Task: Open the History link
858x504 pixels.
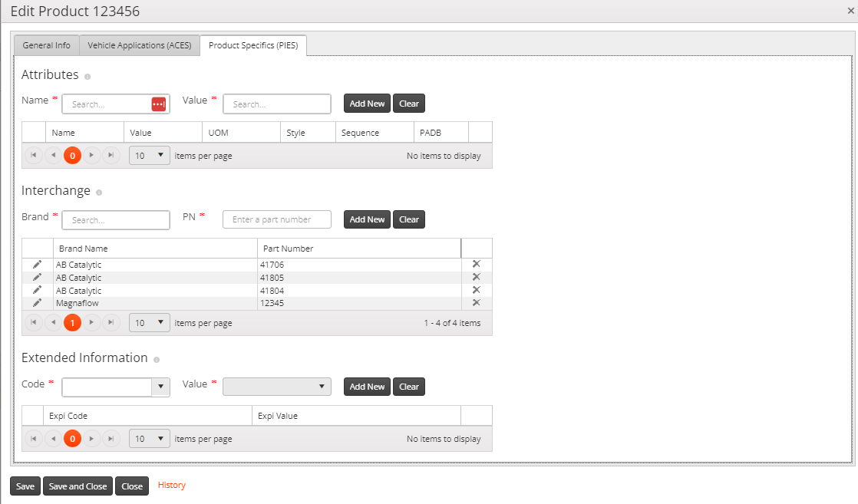Action: pos(172,485)
